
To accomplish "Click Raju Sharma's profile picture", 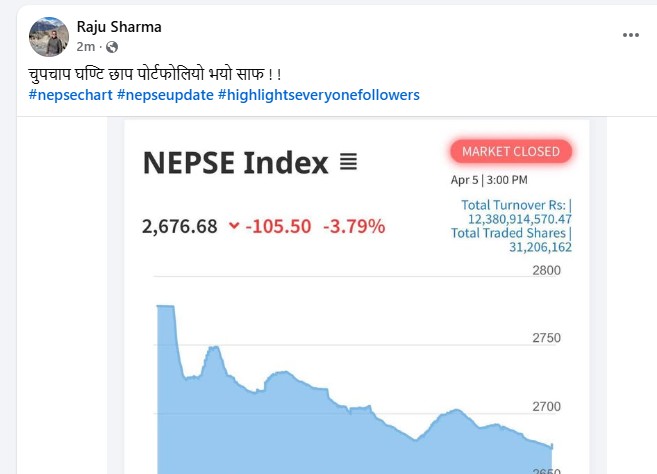I will click(x=48, y=36).
